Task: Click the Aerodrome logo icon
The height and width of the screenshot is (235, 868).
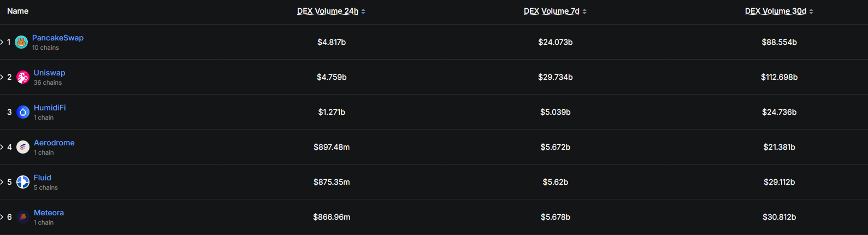Action: [23, 147]
